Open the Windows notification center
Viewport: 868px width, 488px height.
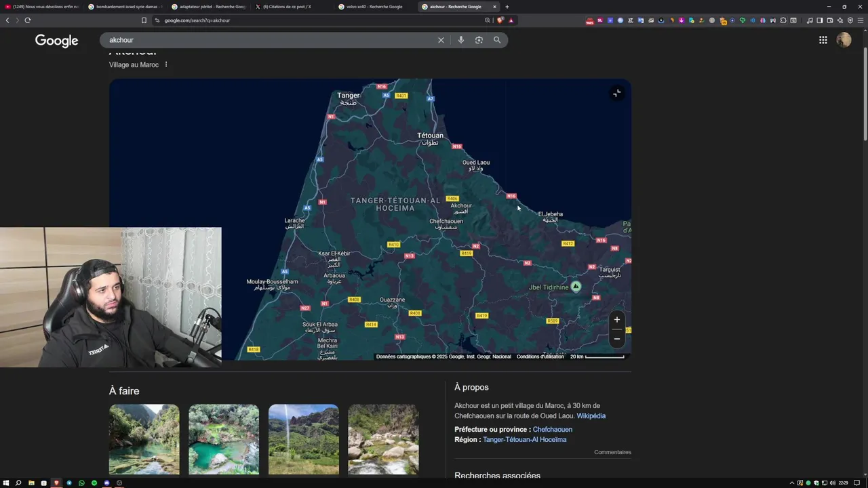[855, 483]
